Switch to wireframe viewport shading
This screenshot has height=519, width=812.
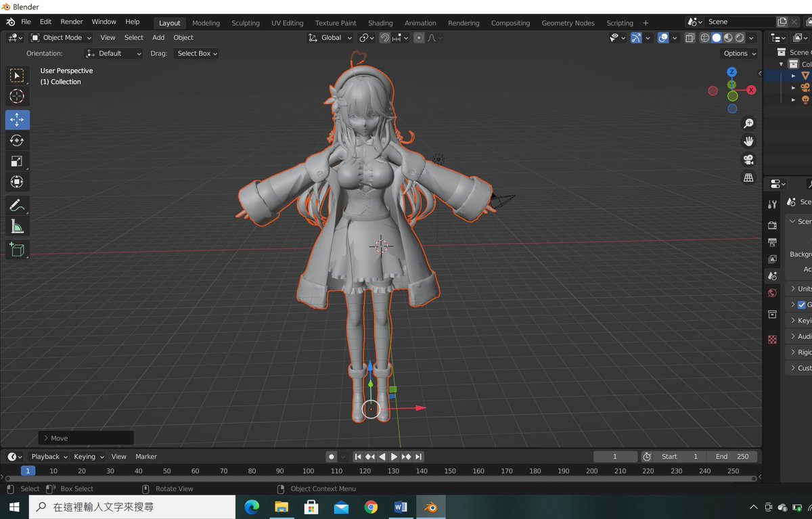coord(704,38)
